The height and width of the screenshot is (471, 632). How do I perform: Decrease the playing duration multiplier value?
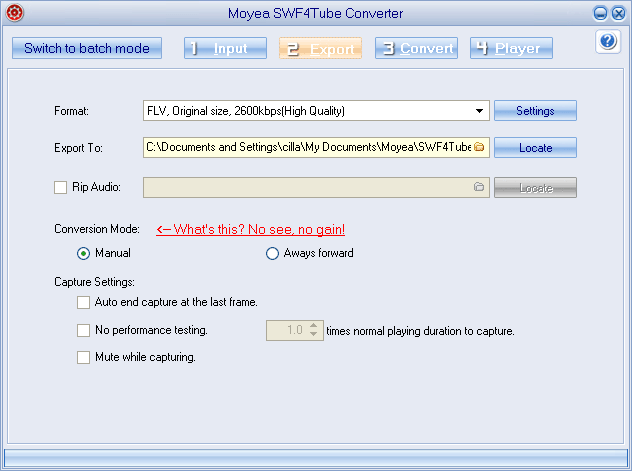click(314, 334)
